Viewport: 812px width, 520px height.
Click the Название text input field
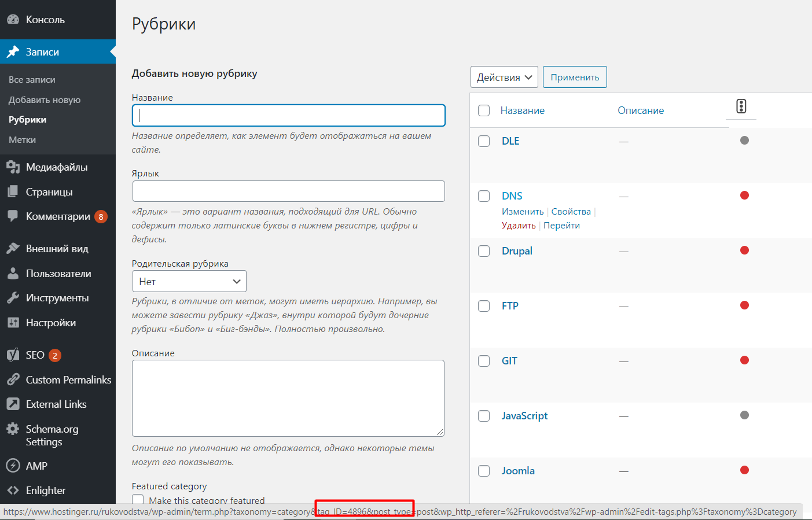point(289,115)
